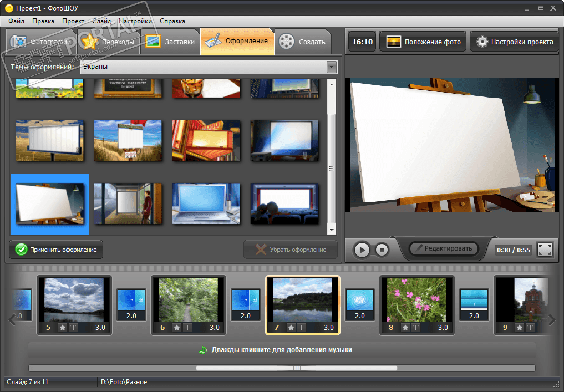The height and width of the screenshot is (392, 564).
Task: Move timeline left with arrow
Action: coord(12,319)
